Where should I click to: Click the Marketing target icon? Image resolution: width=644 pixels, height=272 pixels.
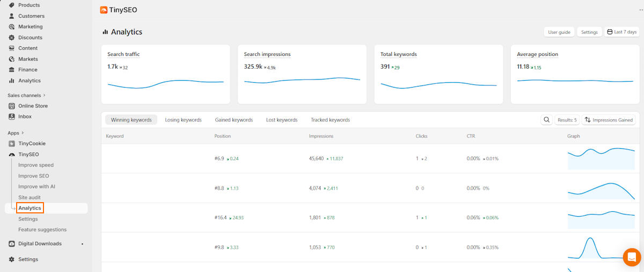[12, 27]
